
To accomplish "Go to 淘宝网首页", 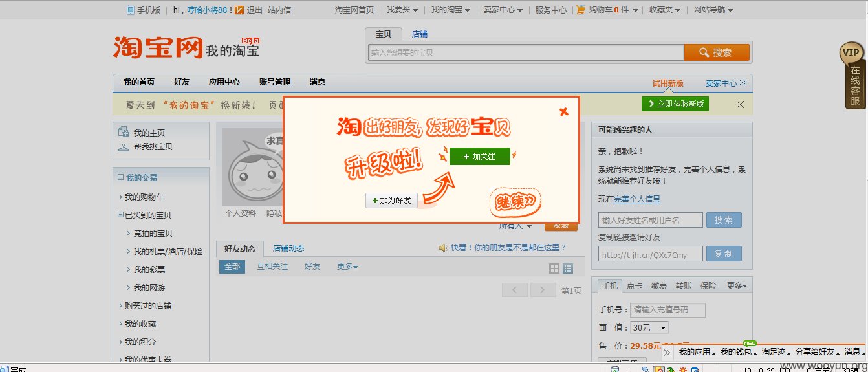I will [x=354, y=10].
